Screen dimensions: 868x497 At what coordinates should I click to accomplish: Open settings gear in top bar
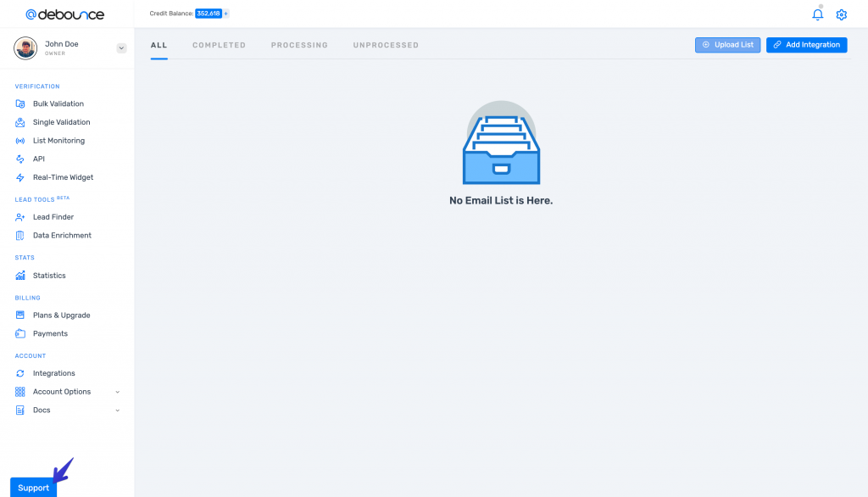coord(841,14)
